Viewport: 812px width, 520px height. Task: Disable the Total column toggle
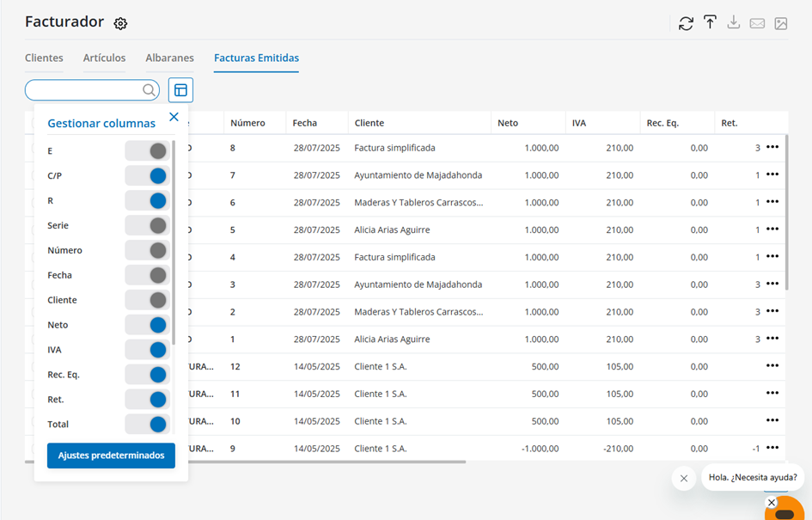click(147, 424)
